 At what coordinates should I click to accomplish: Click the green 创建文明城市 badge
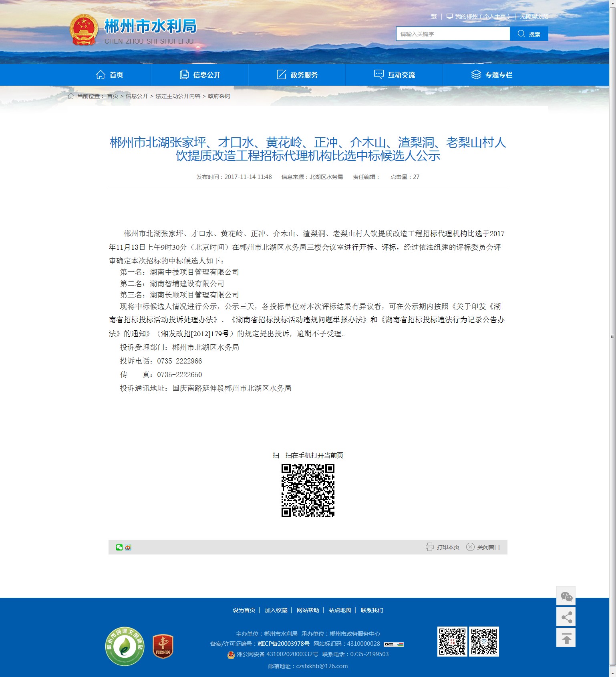click(125, 647)
